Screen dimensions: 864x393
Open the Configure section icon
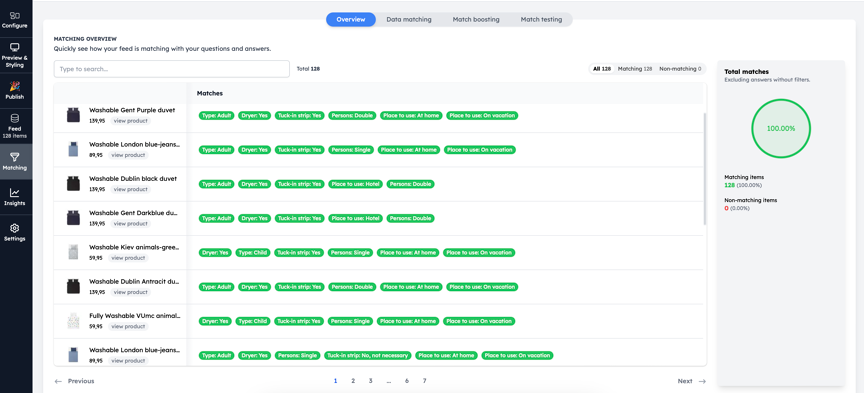click(x=15, y=15)
